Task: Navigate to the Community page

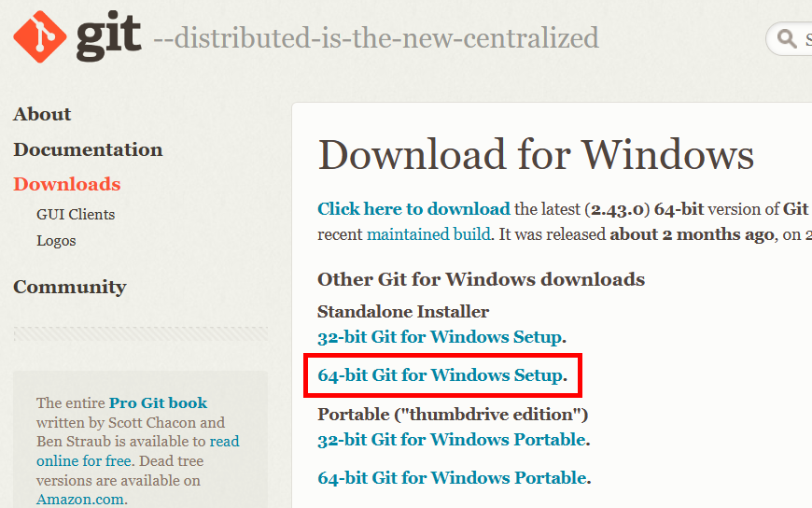Action: coord(70,287)
